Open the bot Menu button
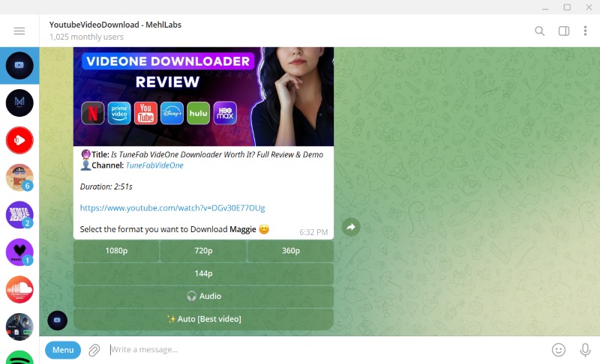This screenshot has height=364, width=600. 63,350
